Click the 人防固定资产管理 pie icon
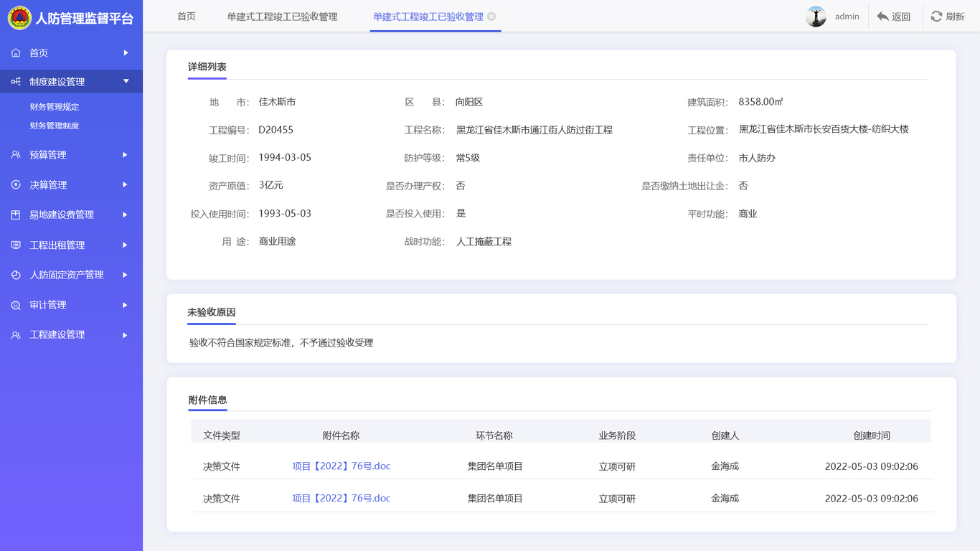The image size is (980, 551). [16, 275]
